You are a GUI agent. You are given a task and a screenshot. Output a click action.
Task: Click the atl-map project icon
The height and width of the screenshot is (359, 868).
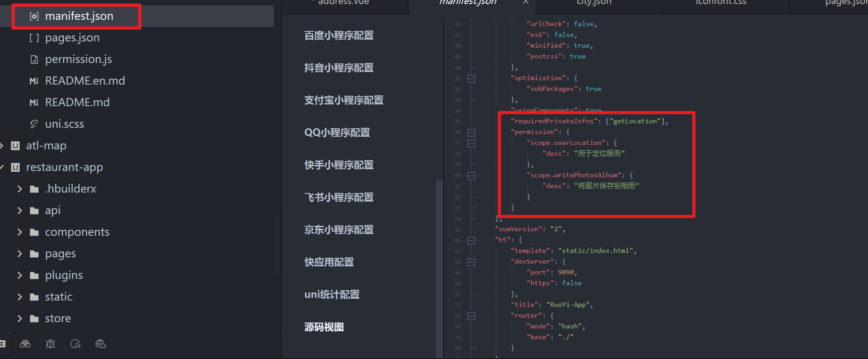[15, 146]
